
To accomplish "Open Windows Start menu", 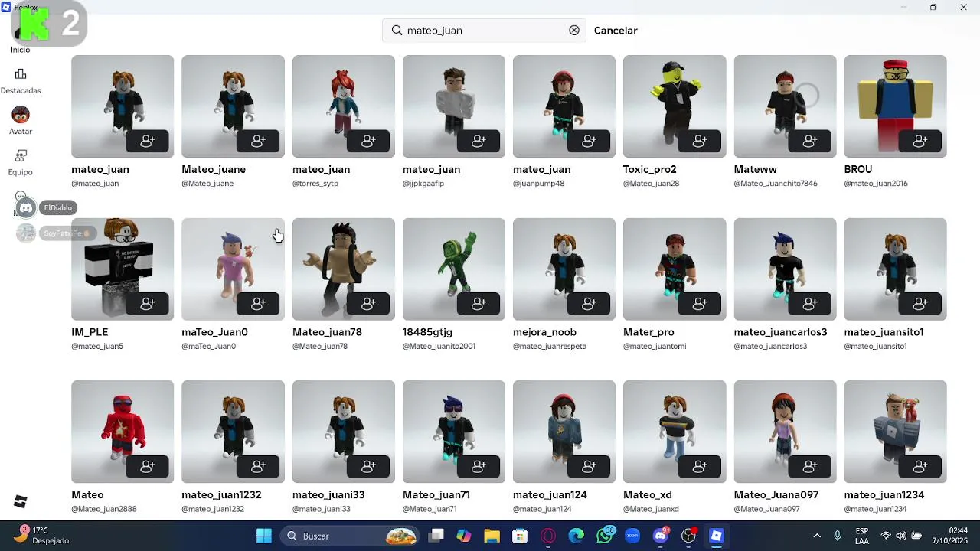I will click(264, 536).
